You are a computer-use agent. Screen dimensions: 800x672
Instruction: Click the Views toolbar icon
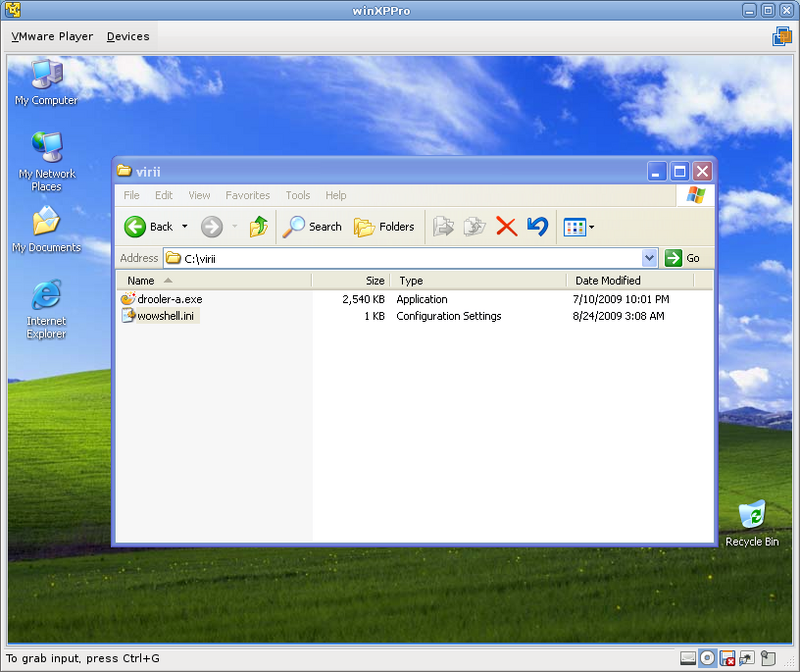[x=574, y=227]
